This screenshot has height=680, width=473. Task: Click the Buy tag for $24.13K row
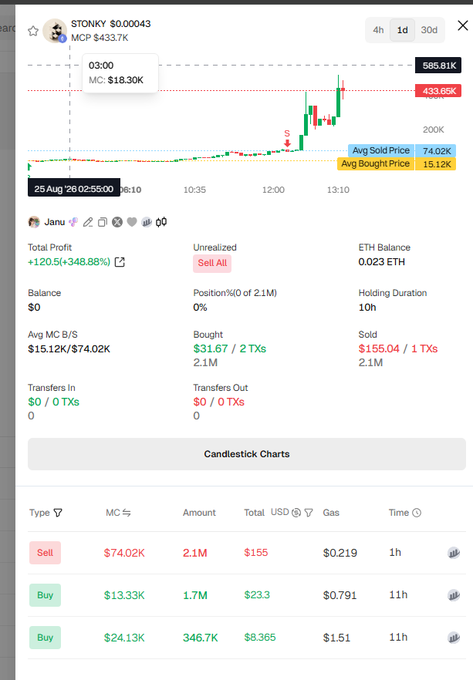point(45,638)
